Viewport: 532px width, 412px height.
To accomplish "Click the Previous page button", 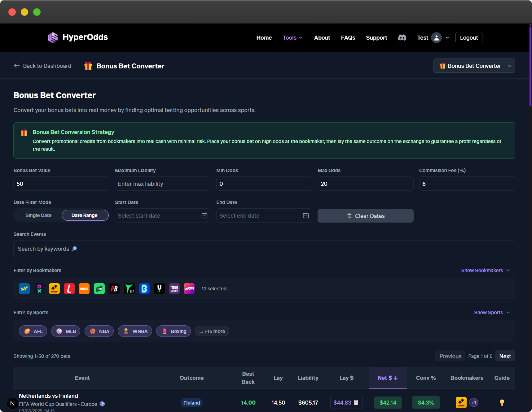I will [x=451, y=356].
